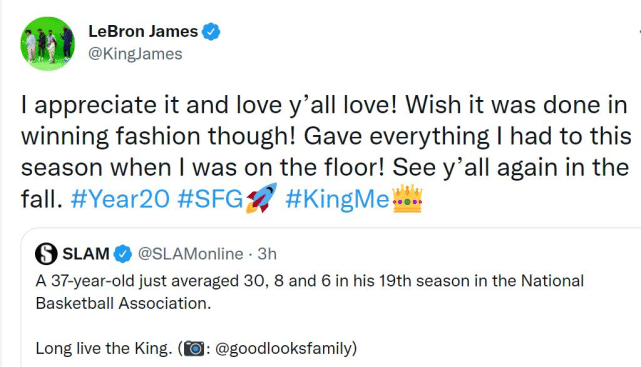Click LeBron's main tweet text
Viewport: 641px width, 367px height.
[326, 152]
